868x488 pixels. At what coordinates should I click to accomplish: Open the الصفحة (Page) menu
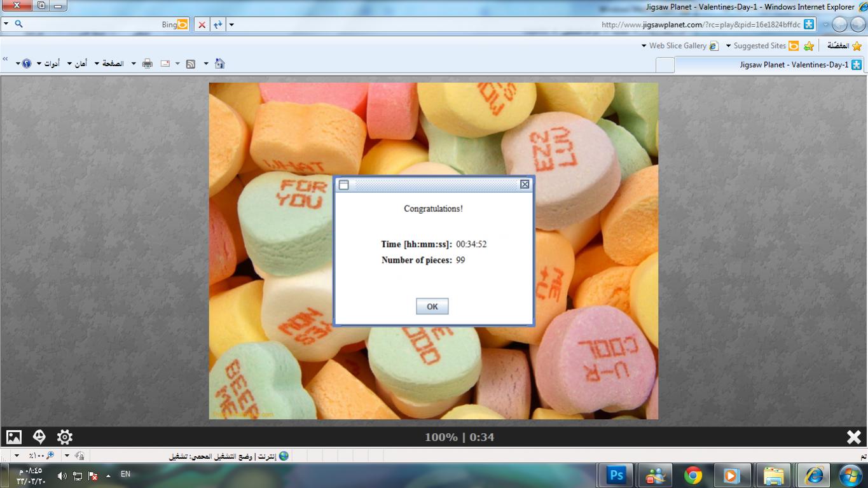(112, 64)
